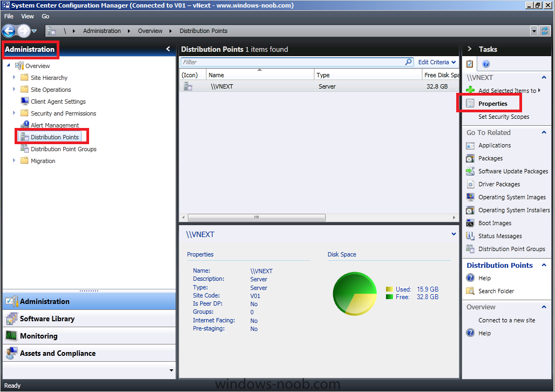Click the Tasks clipboard tab icon
This screenshot has height=392, width=555.
pos(470,64)
